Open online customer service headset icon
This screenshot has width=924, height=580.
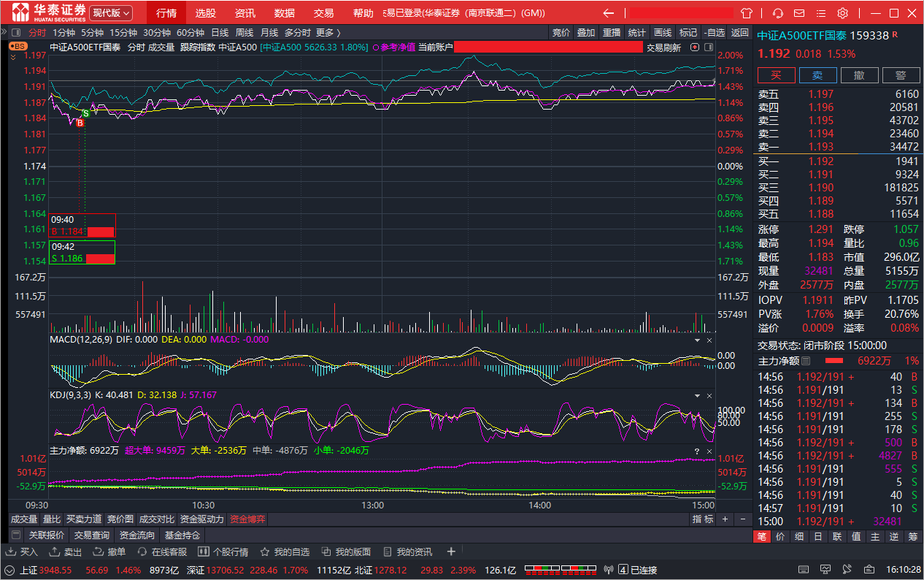pyautogui.click(x=778, y=13)
